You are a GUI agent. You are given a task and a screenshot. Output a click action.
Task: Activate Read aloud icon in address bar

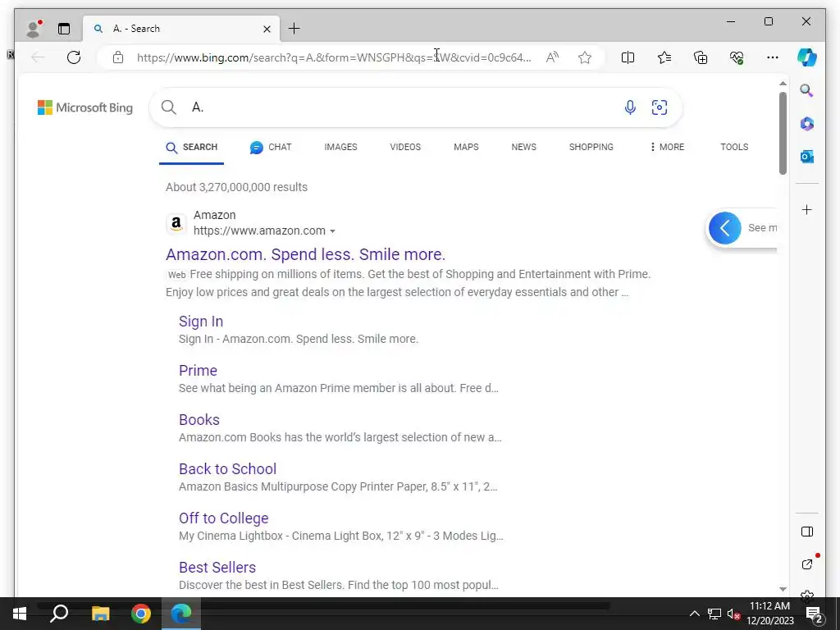pyautogui.click(x=552, y=57)
